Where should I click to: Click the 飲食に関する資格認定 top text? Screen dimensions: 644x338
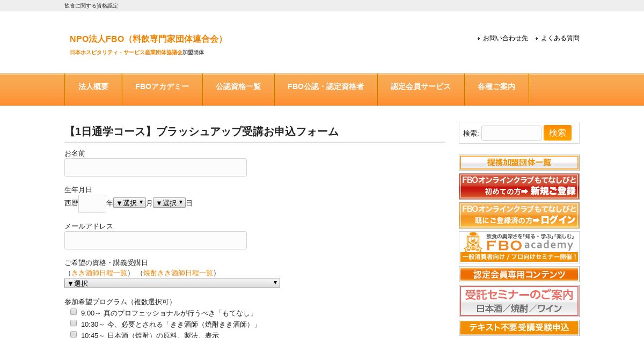91,5
